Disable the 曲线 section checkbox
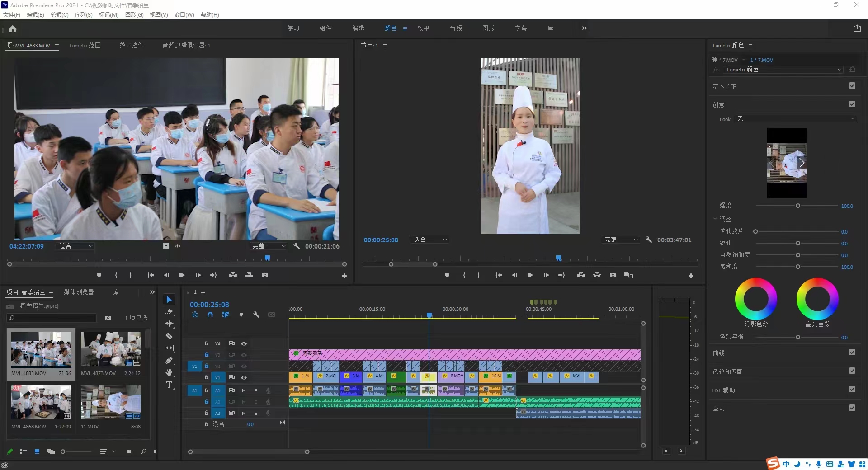Image resolution: width=868 pixels, height=470 pixels. 852,352
